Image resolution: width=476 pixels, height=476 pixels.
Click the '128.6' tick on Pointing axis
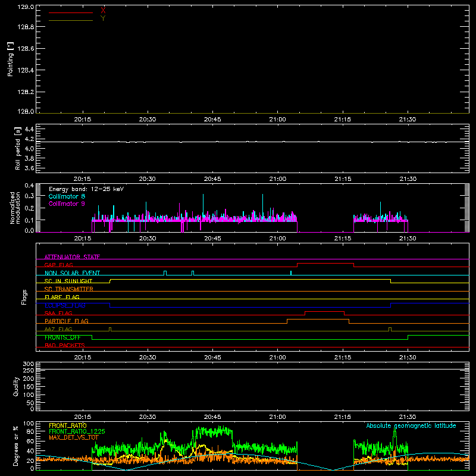(x=26, y=48)
